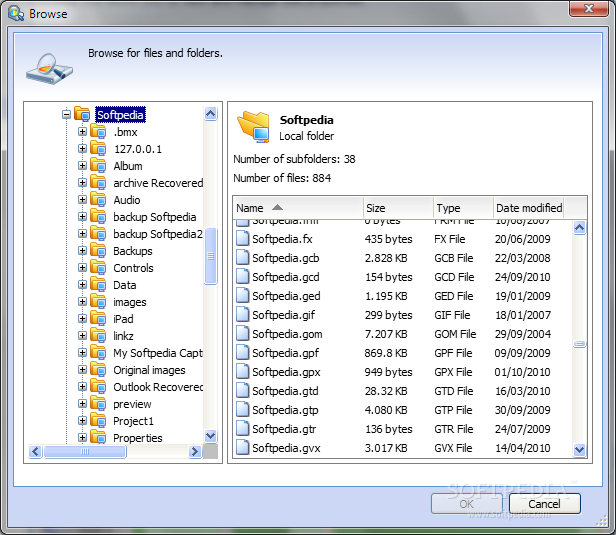The image size is (616, 535).
Task: Click the 30/09/2009 date cell
Action: pos(522,410)
